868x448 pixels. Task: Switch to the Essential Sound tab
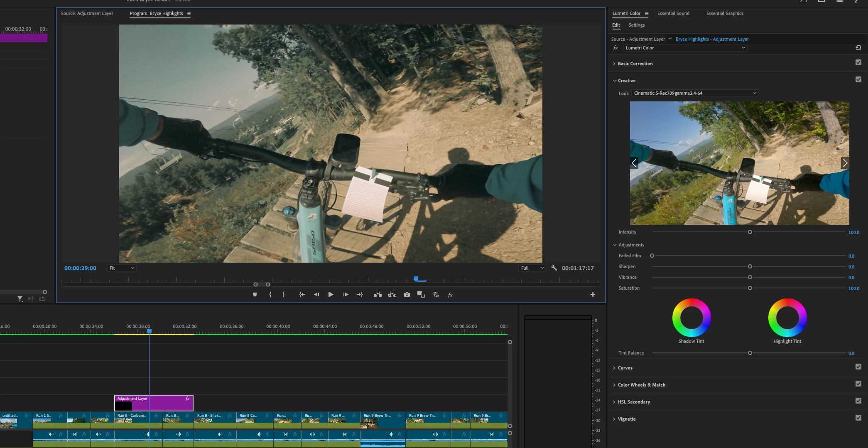(x=673, y=13)
